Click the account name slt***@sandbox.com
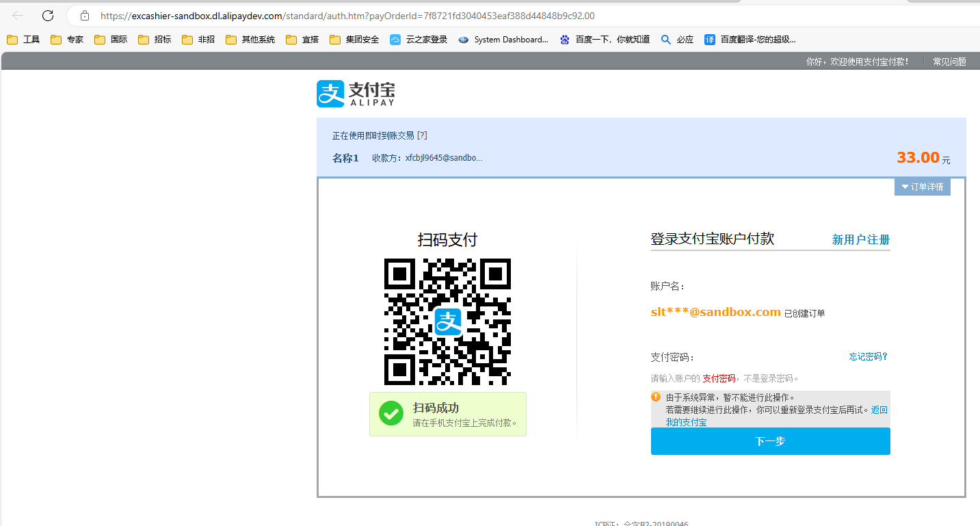Viewport: 980px width, 526px height. (x=715, y=312)
